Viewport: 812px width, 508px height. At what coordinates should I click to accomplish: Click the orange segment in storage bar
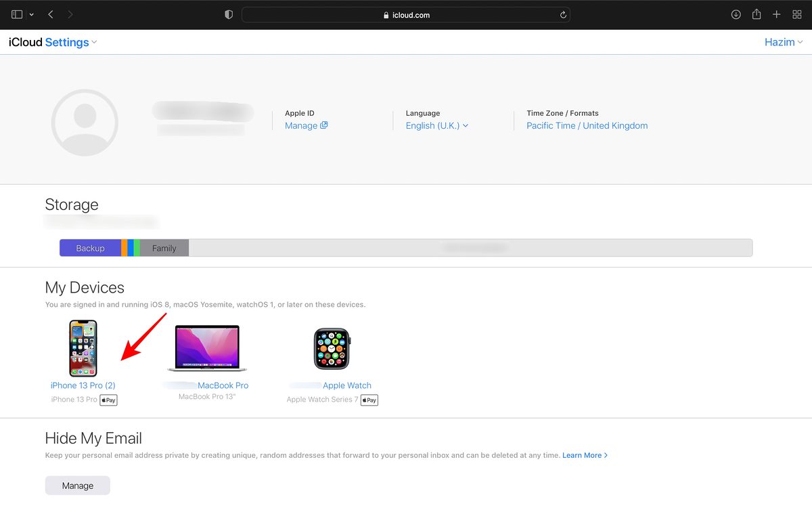click(125, 248)
